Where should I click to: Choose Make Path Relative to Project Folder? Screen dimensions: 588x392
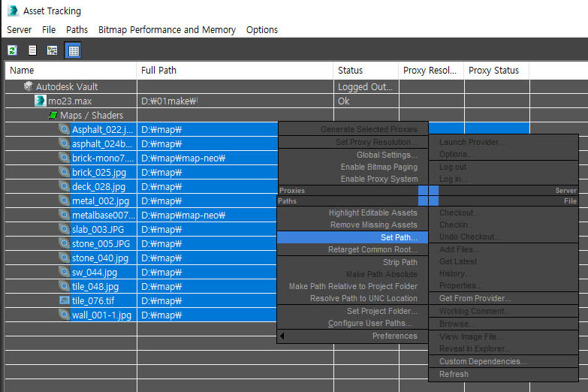point(352,286)
